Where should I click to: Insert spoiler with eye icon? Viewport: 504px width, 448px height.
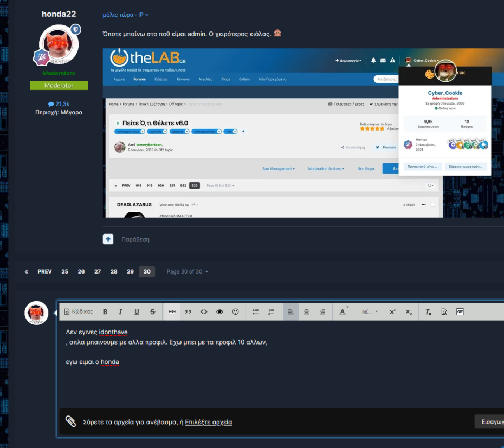click(x=220, y=311)
